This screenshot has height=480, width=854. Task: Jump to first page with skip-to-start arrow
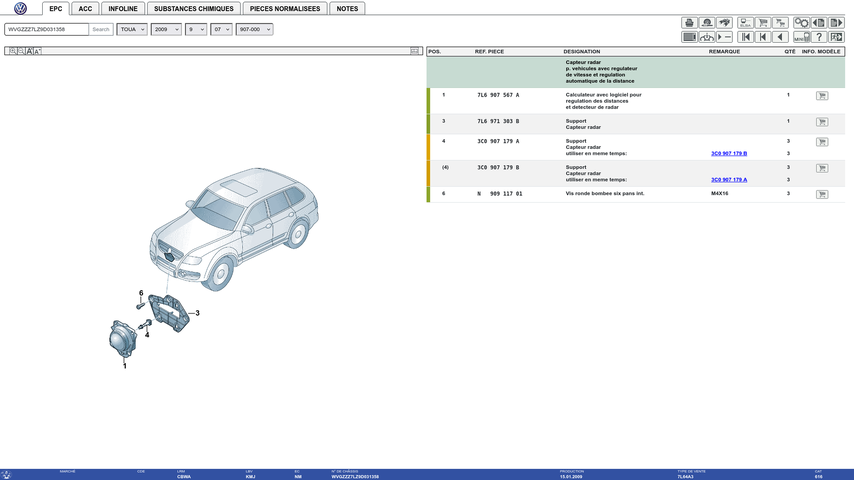coord(745,37)
